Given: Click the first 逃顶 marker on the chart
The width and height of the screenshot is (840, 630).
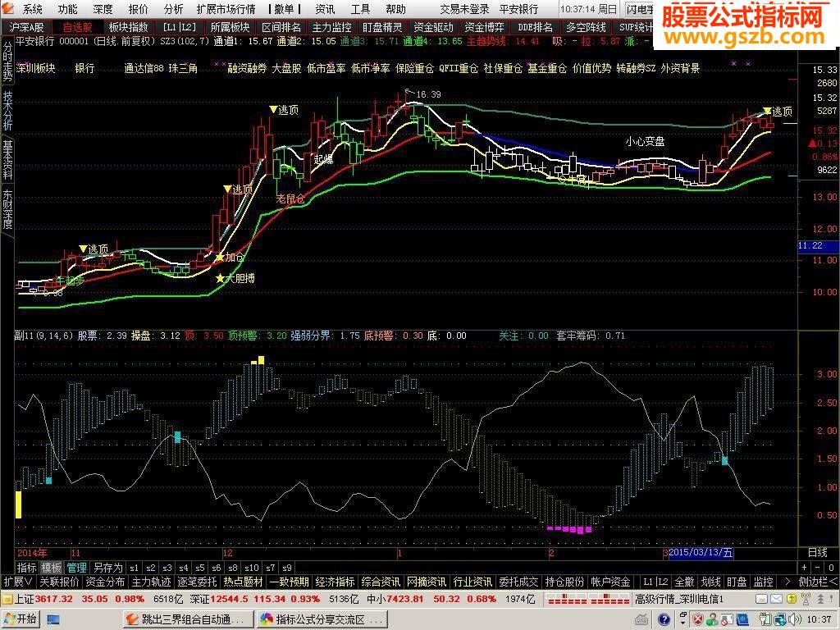Looking at the screenshot, I should coord(94,249).
